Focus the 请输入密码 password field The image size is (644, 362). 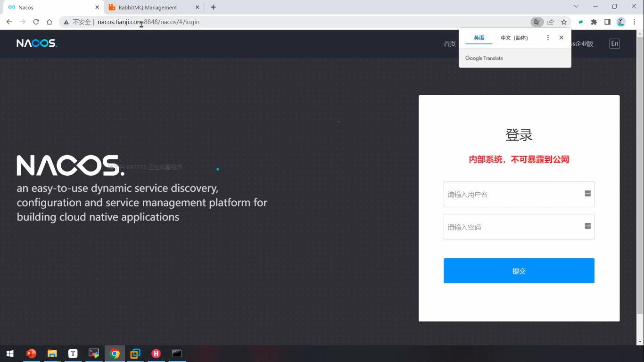click(x=519, y=227)
